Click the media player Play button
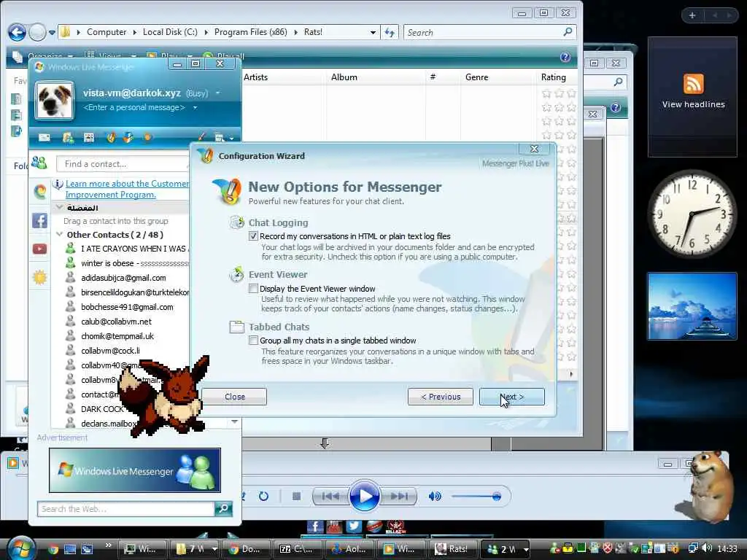 365,496
